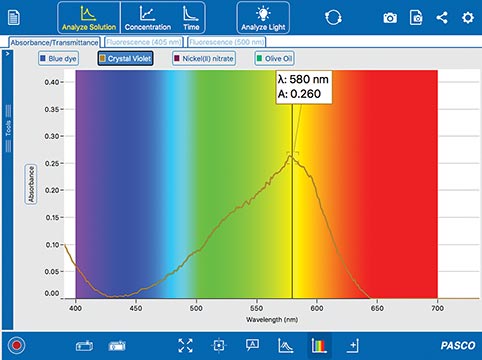Take a snapshot with the camera icon
Image resolution: width=482 pixels, height=360 pixels.
pos(390,18)
